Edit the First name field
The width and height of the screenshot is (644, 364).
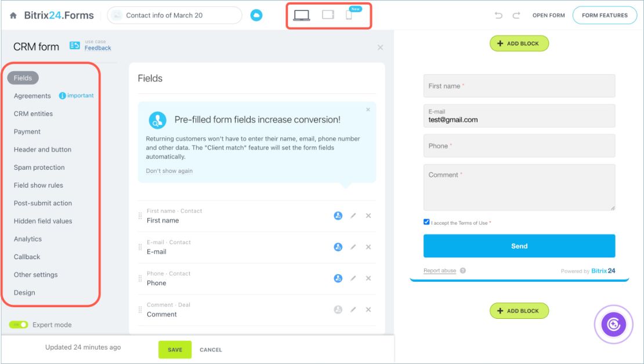click(x=353, y=216)
